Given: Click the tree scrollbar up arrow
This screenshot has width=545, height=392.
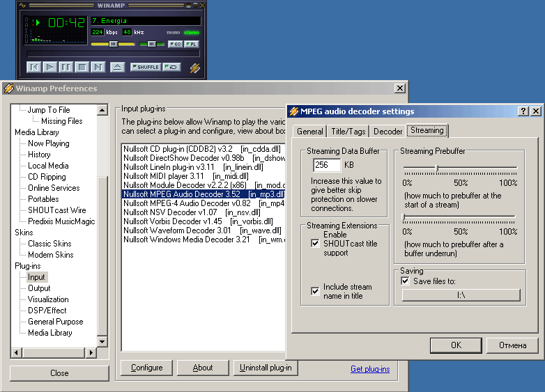Looking at the screenshot, I should point(102,110).
